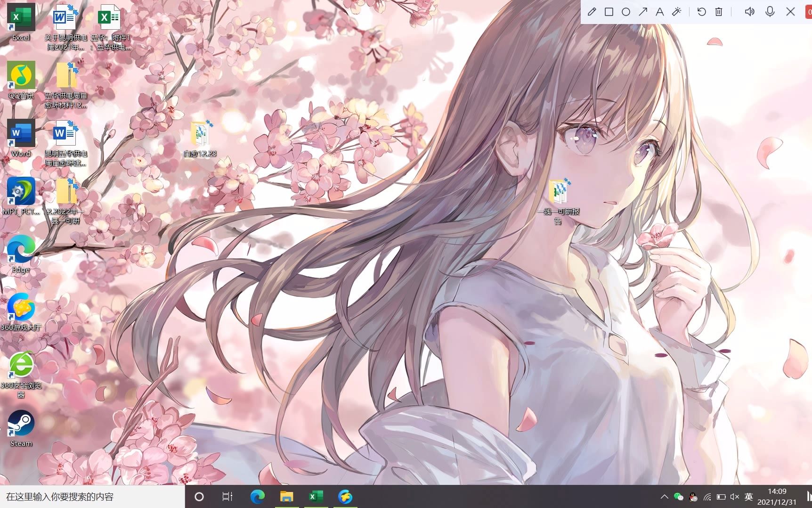Select the 一线一可研报告 archive icon

[x=558, y=201]
